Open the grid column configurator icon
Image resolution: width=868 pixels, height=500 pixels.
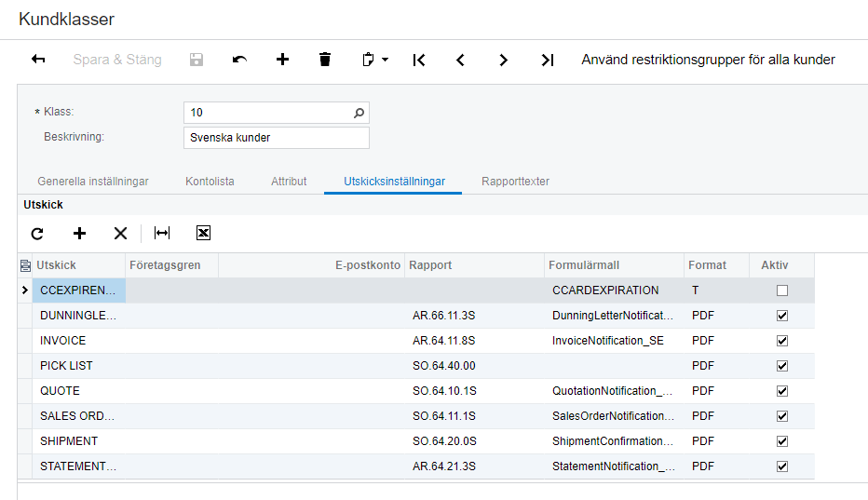click(x=25, y=265)
